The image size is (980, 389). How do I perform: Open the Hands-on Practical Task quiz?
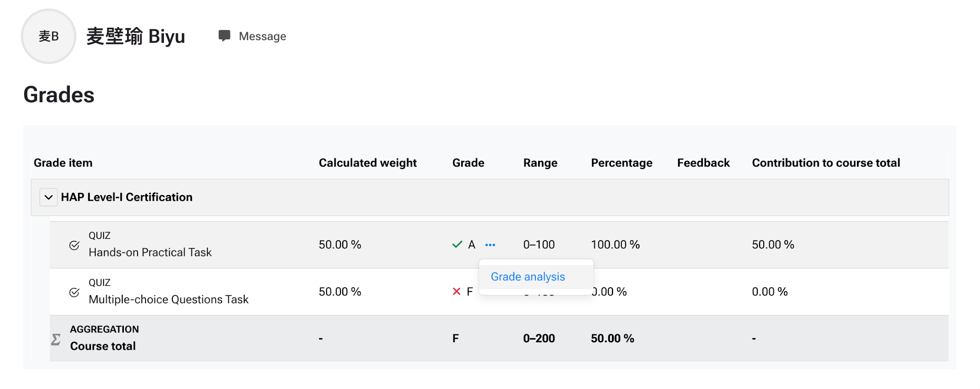coord(150,252)
